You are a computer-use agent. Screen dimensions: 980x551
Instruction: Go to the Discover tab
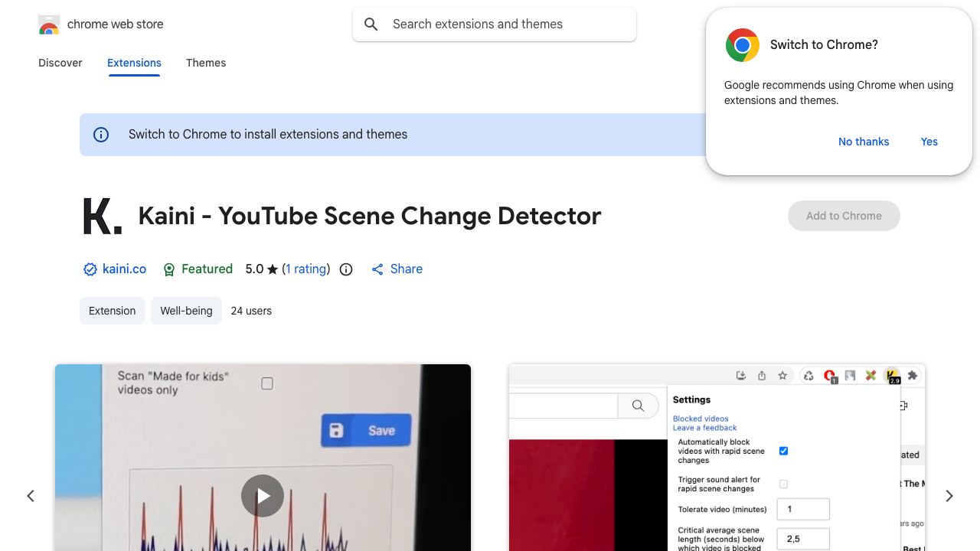(60, 63)
